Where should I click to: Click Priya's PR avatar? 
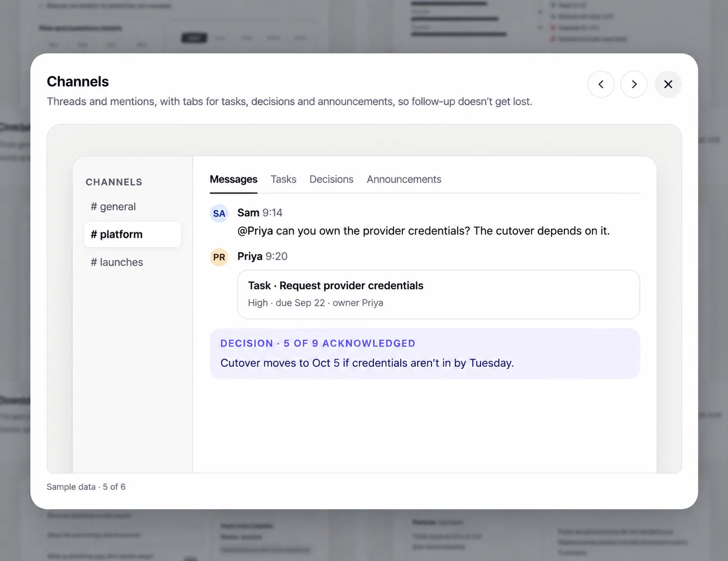coord(219,257)
